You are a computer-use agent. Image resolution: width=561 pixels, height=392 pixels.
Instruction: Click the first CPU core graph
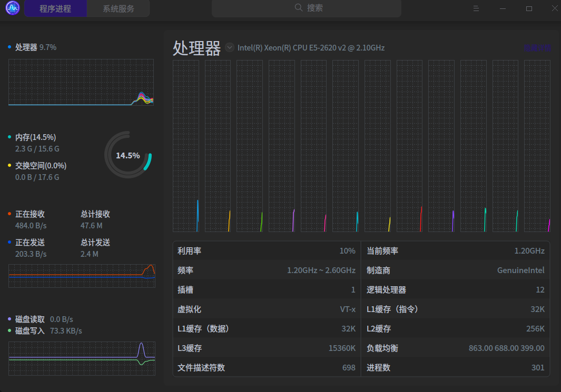point(186,146)
